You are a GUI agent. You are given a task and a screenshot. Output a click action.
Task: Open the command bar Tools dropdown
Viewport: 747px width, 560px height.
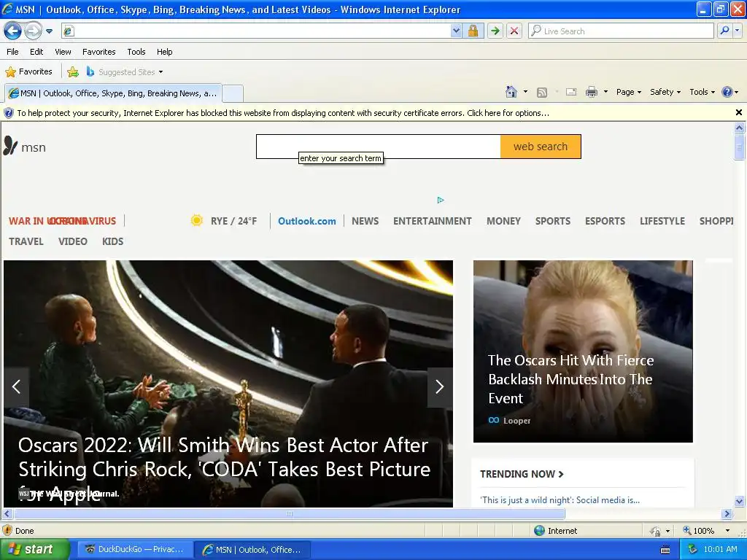(x=702, y=92)
